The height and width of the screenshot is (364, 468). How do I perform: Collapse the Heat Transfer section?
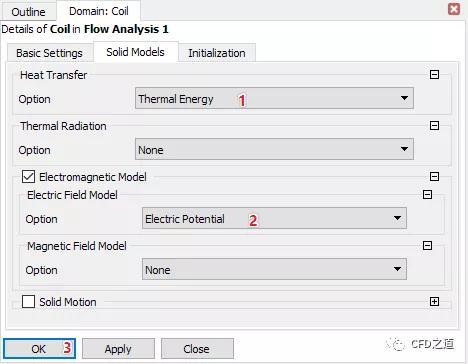tap(434, 74)
